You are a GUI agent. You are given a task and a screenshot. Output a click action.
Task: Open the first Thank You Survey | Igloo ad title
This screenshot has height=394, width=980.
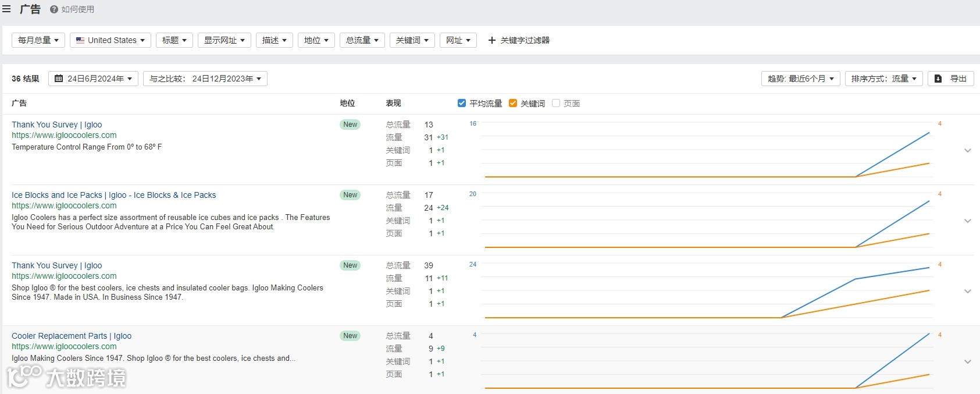point(57,125)
